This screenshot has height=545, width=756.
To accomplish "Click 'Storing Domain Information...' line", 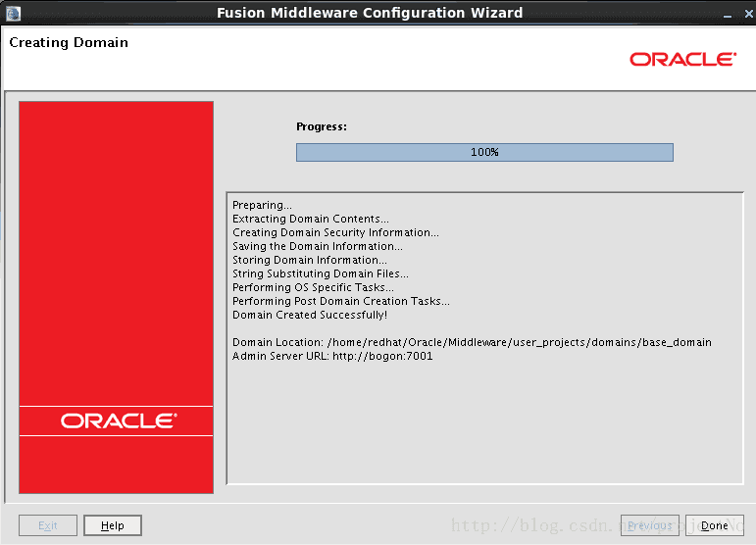I will point(310,260).
